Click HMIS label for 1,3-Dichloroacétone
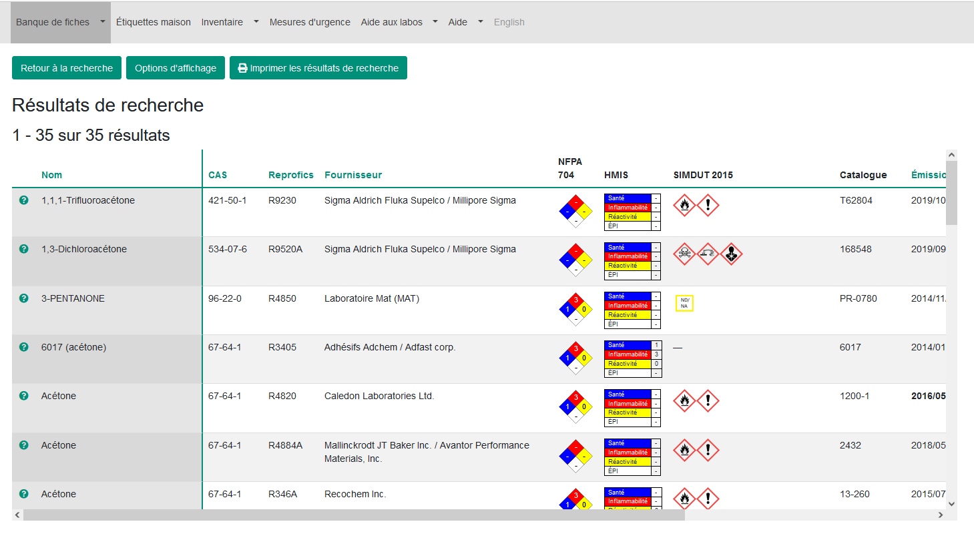Viewport: 974px width, 560px height. pos(632,261)
